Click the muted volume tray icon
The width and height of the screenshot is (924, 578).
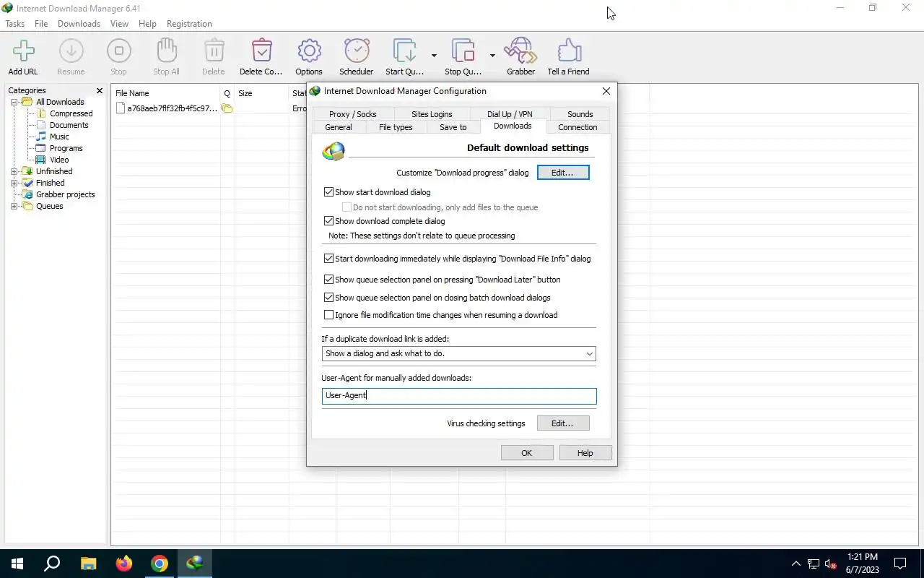click(x=831, y=564)
